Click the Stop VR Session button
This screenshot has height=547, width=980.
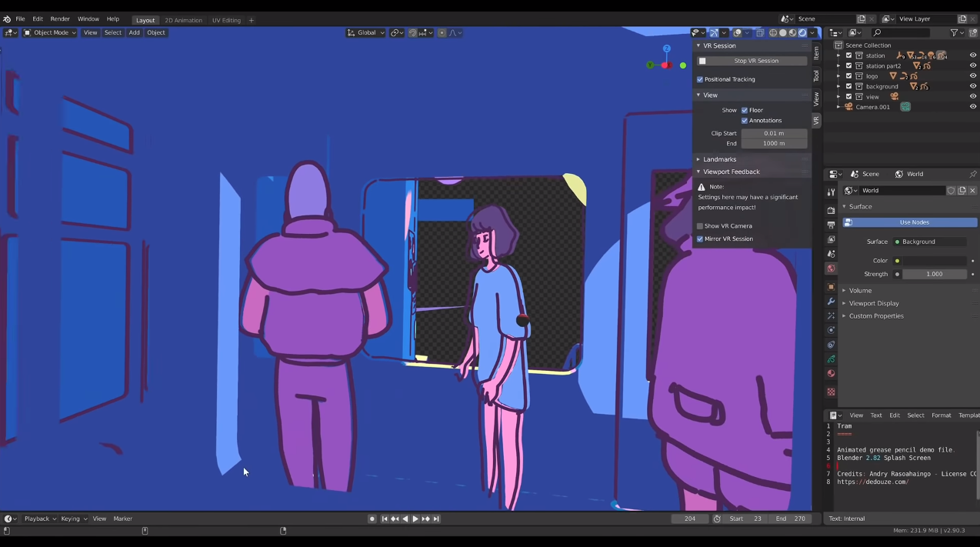pyautogui.click(x=755, y=61)
